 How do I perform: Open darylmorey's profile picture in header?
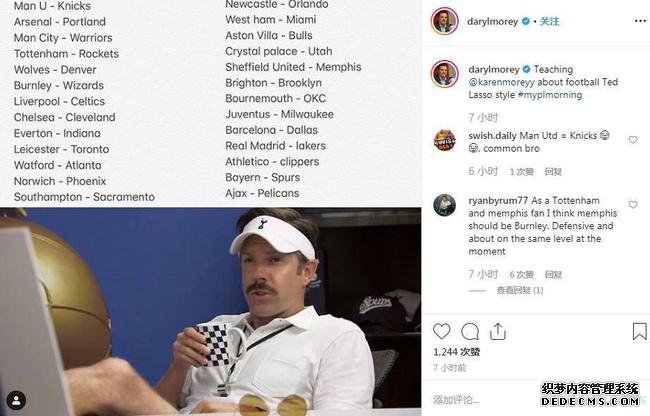pos(444,21)
